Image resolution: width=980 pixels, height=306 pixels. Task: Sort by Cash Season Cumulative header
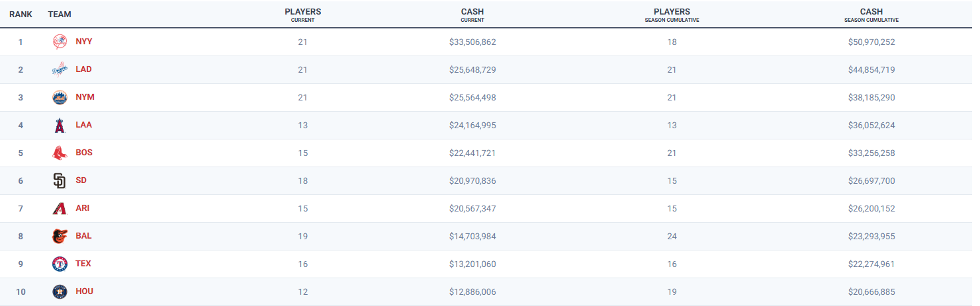click(871, 15)
